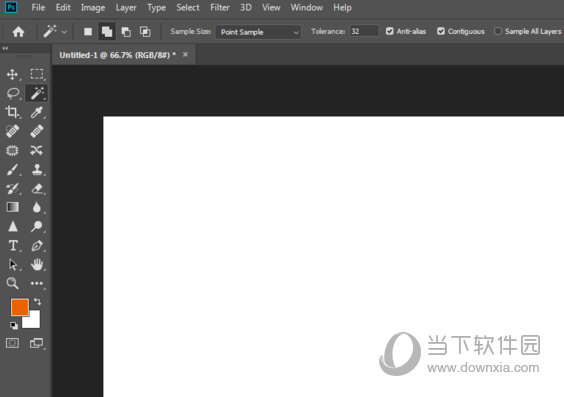Select the Horizontal Type tool
Screen dimensions: 564x397
13,246
